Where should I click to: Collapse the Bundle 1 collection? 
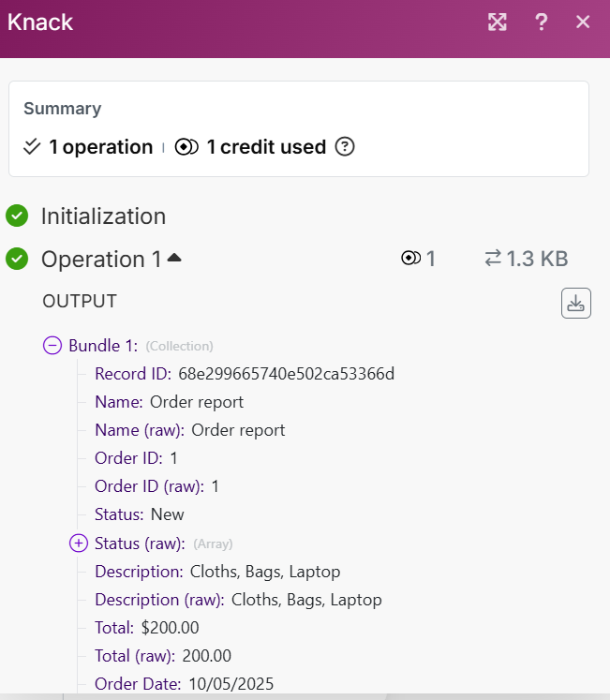[x=53, y=346]
